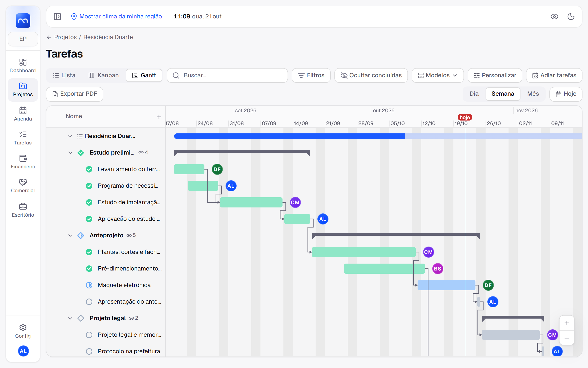Select the Mês timescale
Screen dimensions: 588x368
[533, 94]
